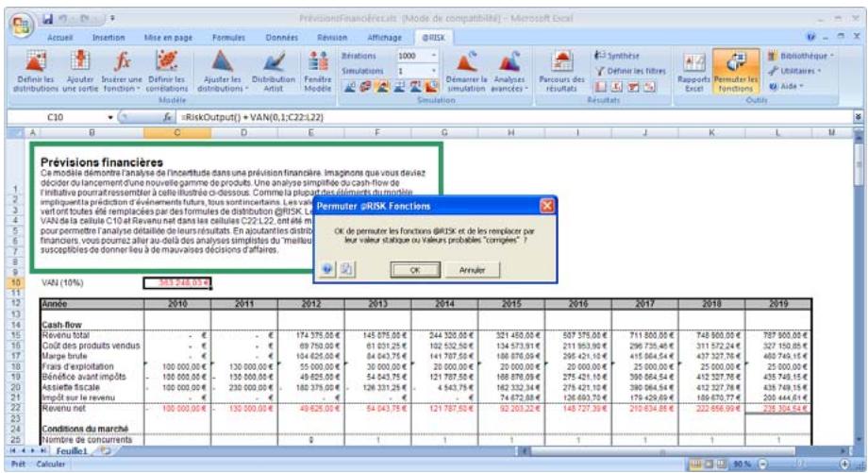Click Excel help icon near window controls
Image resolution: width=868 pixels, height=473 pixels.
(811, 37)
